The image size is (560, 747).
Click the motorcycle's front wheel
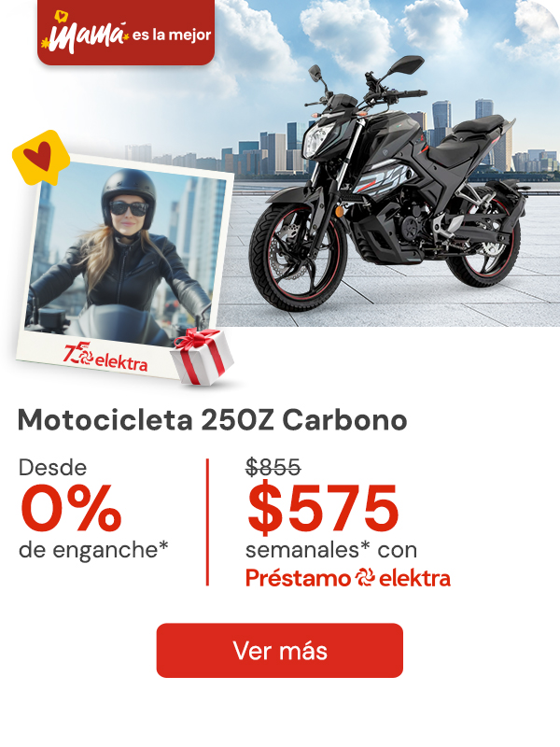point(299,257)
